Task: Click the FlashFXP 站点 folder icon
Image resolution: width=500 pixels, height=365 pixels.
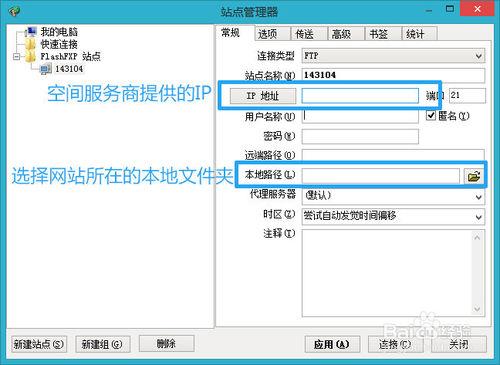Action: coord(30,56)
